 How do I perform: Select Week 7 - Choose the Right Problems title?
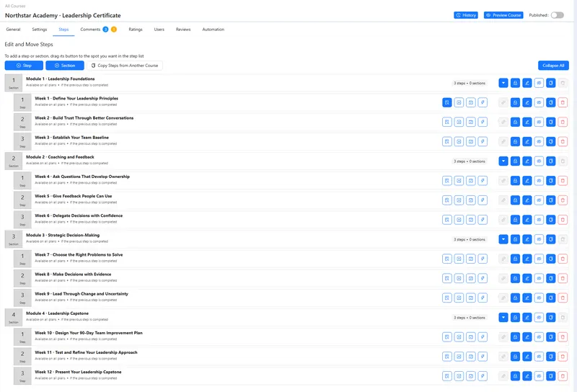[x=79, y=254]
